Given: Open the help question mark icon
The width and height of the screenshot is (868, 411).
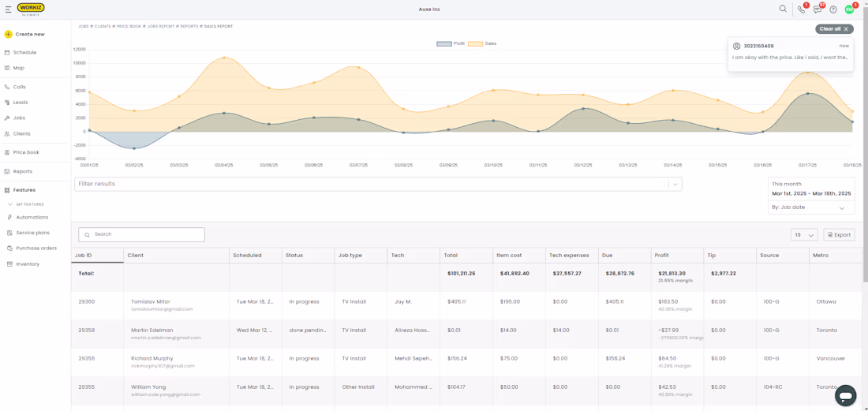Looking at the screenshot, I should (833, 9).
